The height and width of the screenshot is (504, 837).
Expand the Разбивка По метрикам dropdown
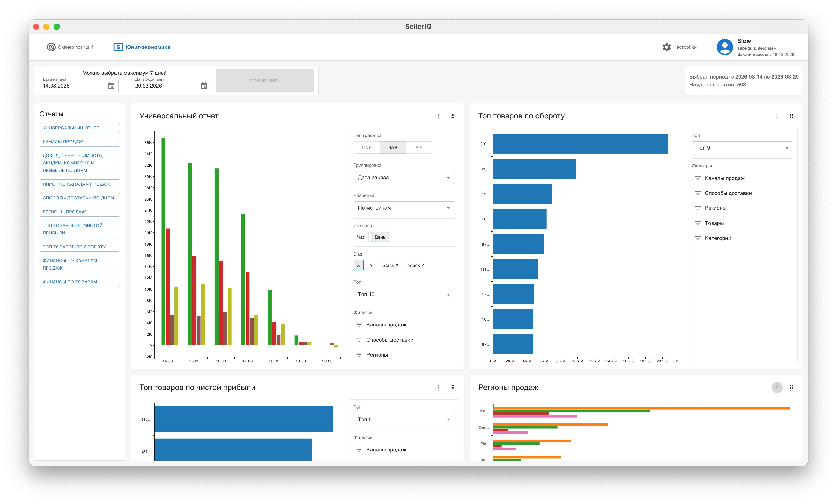[404, 208]
